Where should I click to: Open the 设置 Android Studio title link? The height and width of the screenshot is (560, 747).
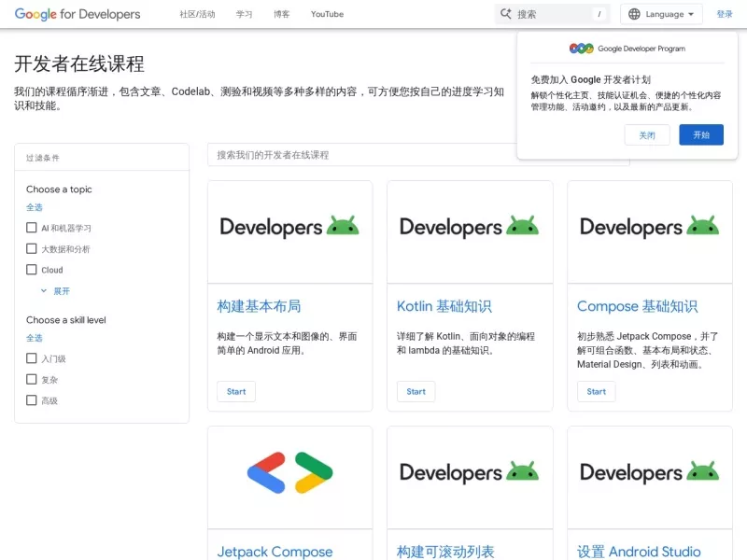click(639, 552)
